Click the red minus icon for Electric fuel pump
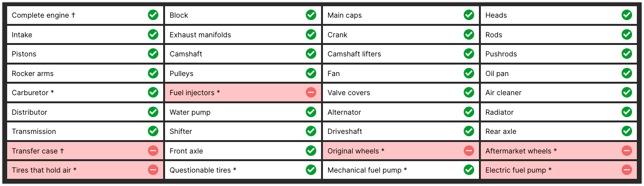 coord(627,170)
